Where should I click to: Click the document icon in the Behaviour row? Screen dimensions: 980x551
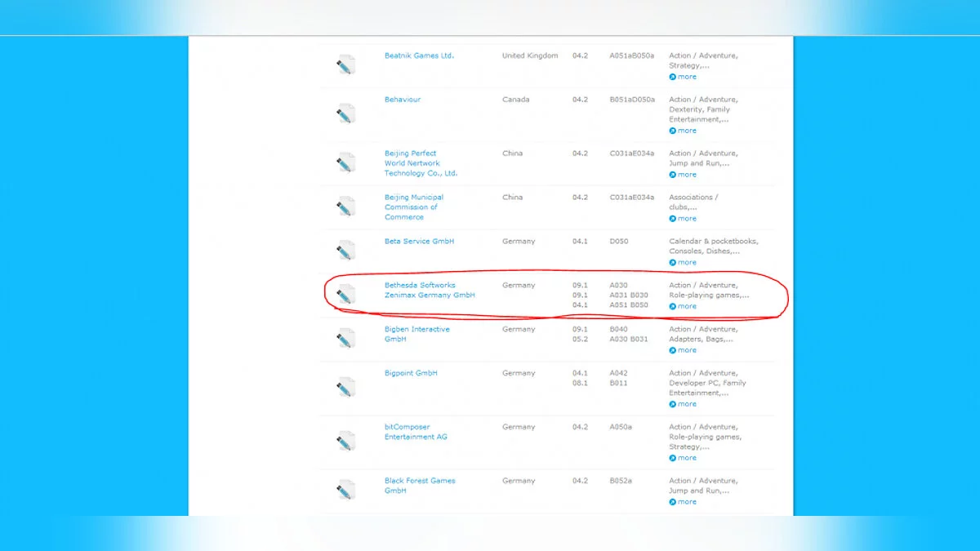(346, 113)
